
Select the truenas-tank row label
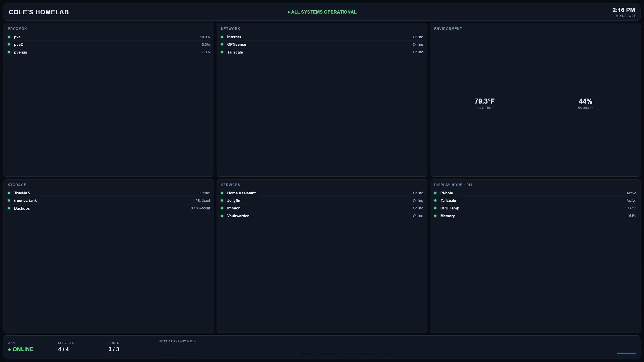[25, 201]
